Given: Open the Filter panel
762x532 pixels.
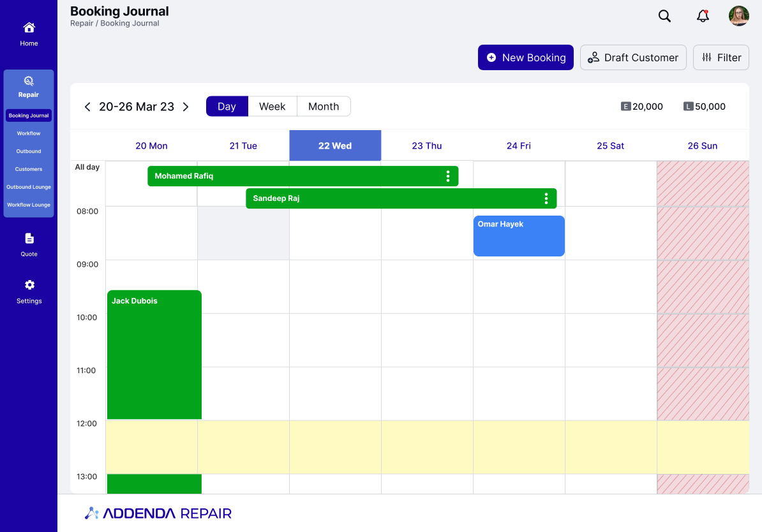Looking at the screenshot, I should [721, 57].
